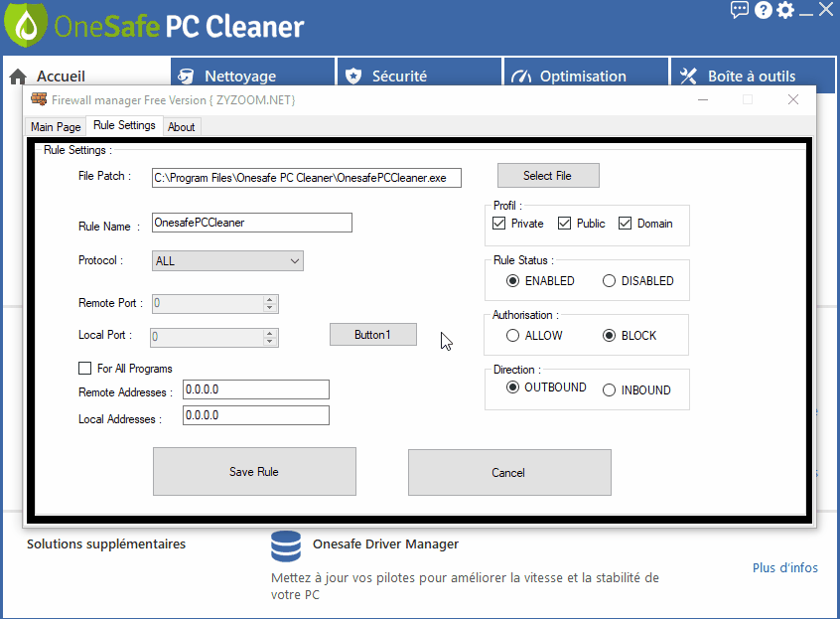Click the Local Addresses field

256,415
